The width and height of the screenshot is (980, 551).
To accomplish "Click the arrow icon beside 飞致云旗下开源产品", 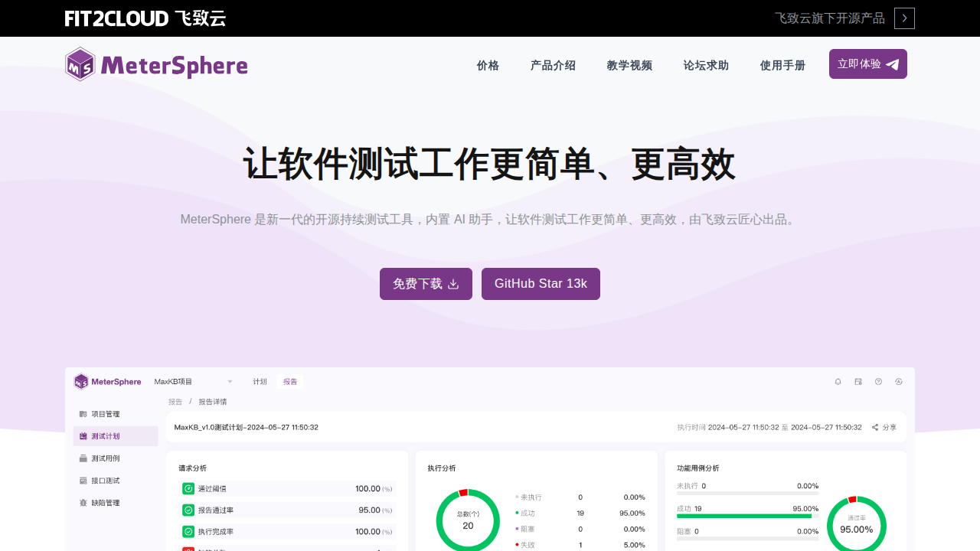I will pos(904,18).
